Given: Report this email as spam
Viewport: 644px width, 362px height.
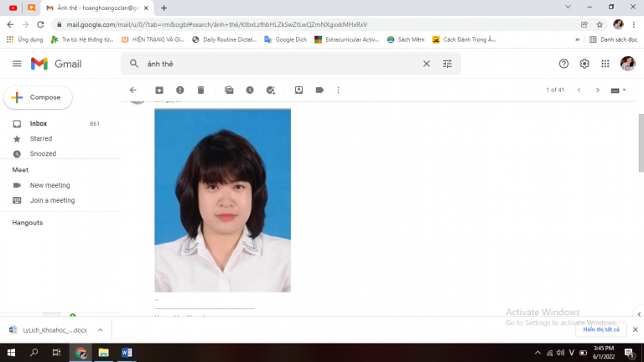Looking at the screenshot, I should coord(180,90).
